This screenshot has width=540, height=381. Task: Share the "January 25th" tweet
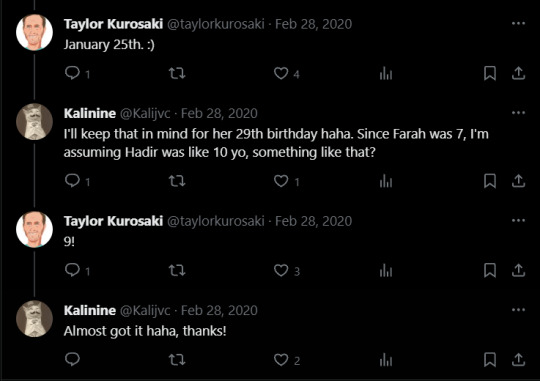tap(518, 73)
